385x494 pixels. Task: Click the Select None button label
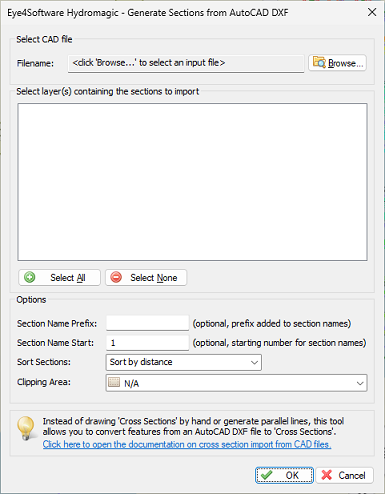point(154,278)
